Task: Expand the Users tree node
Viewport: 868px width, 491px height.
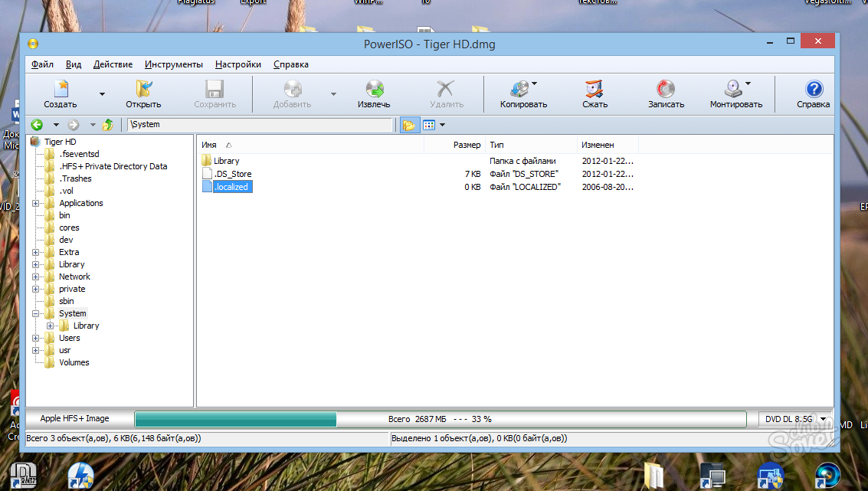Action: pos(35,339)
